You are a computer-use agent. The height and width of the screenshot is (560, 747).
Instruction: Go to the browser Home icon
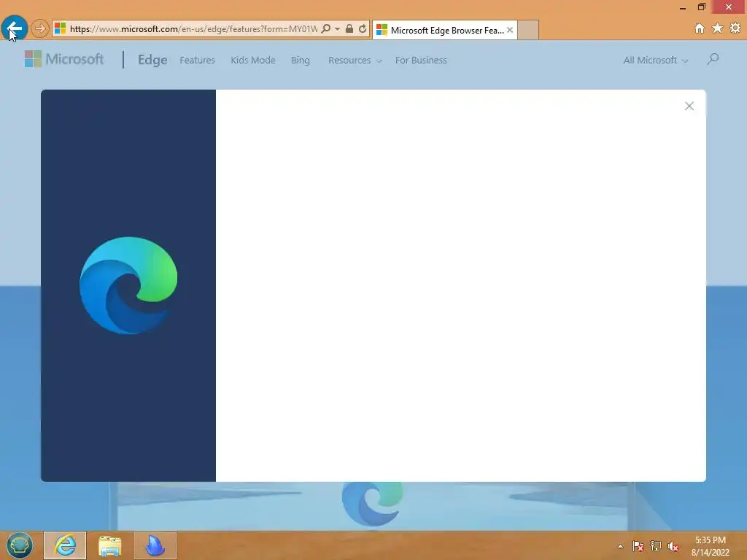pos(700,28)
